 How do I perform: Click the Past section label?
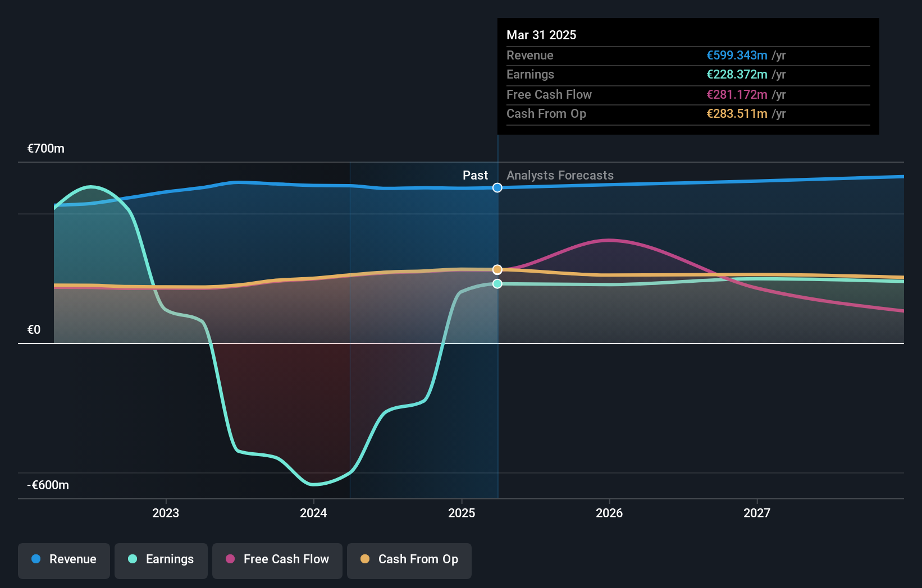tap(476, 175)
